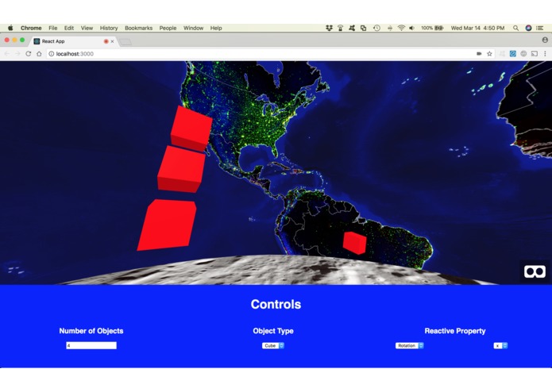
Task: Open the File menu
Action: (52, 28)
